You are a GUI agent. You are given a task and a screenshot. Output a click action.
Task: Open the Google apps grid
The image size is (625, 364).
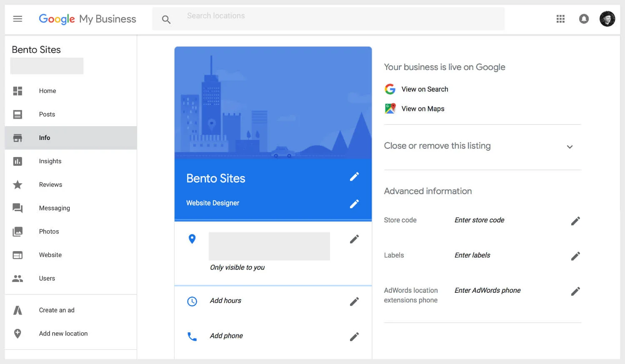(x=560, y=19)
